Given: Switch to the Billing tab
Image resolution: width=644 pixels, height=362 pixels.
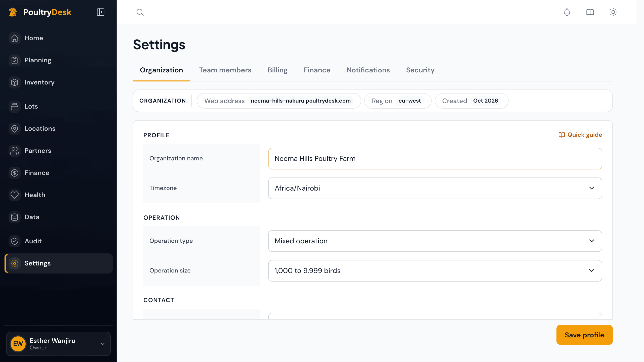Looking at the screenshot, I should pyautogui.click(x=277, y=70).
